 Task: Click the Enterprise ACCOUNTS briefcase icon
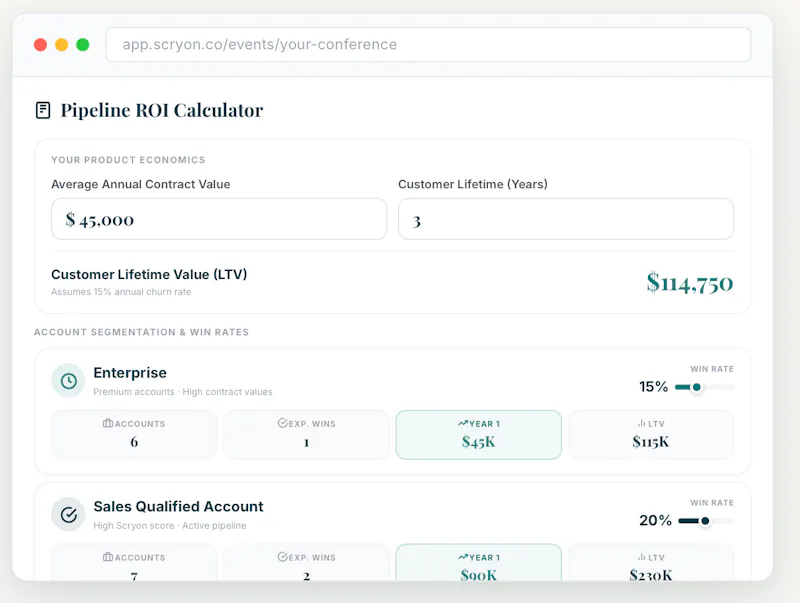tap(108, 423)
